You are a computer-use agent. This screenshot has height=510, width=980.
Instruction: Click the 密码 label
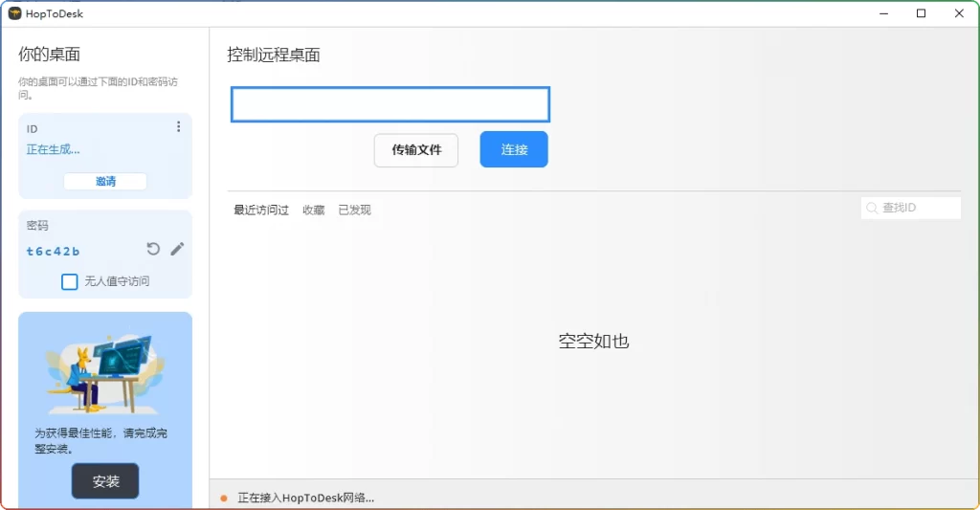(x=37, y=226)
